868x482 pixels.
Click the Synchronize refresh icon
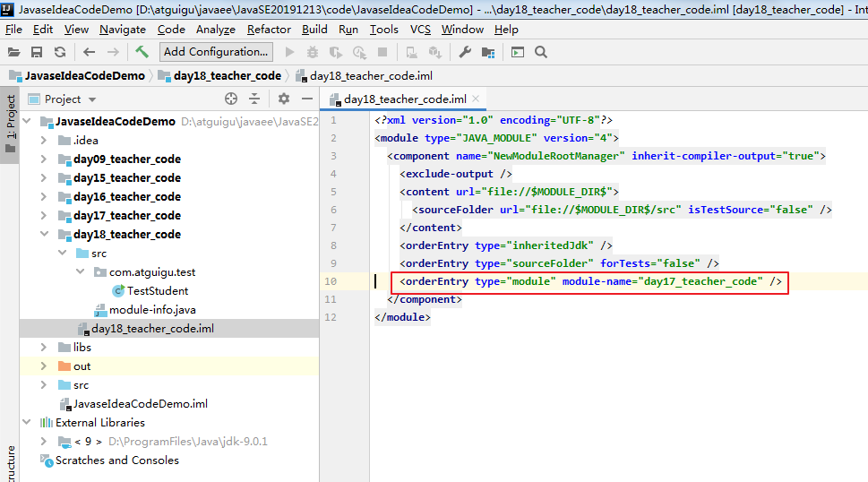click(x=60, y=52)
